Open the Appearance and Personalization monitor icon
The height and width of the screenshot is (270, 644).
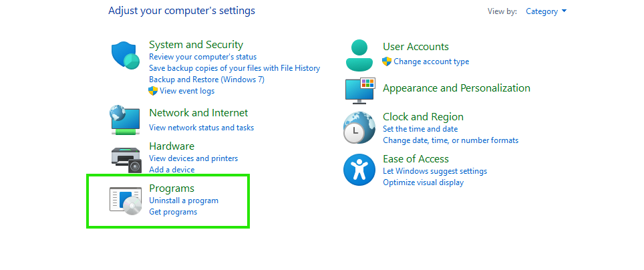coord(360,90)
